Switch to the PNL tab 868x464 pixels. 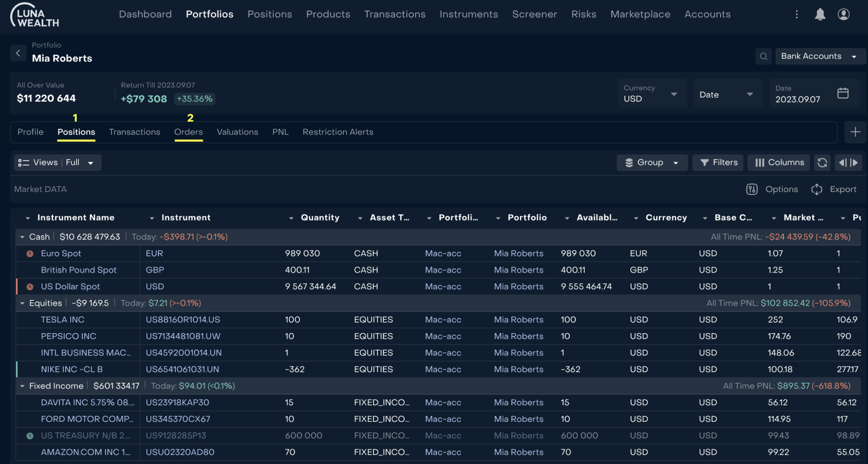click(281, 132)
